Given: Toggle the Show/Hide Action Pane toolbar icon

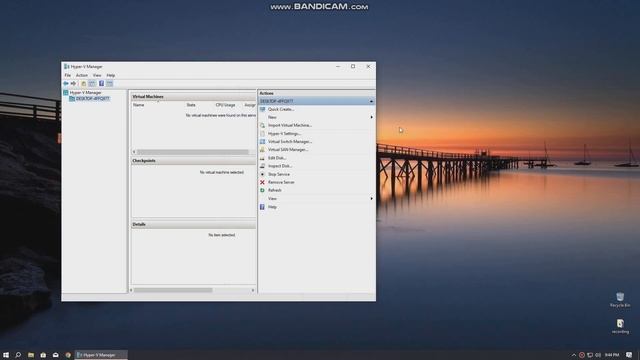Looking at the screenshot, I should 109,84.
